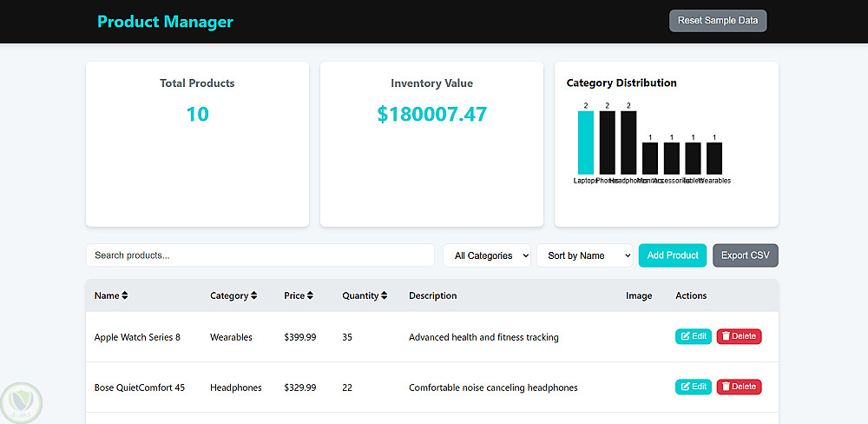The height and width of the screenshot is (424, 868).
Task: Edit the Bose QuietComfort 45 product
Action: pos(693,387)
